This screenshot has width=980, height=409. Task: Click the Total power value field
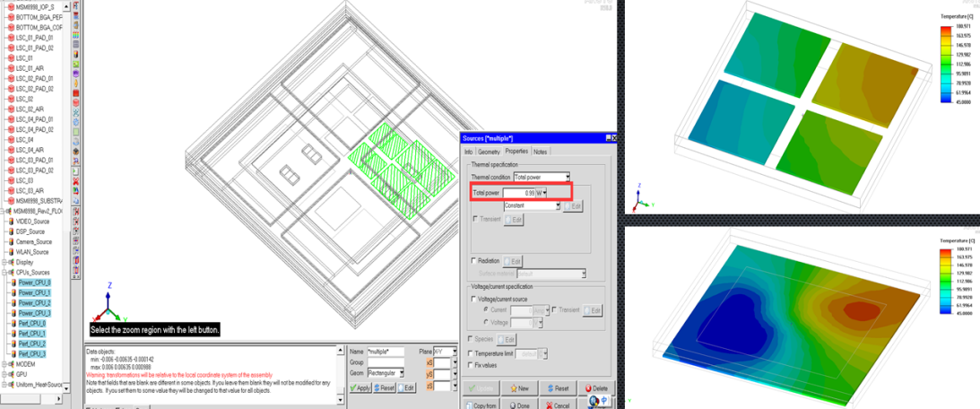point(518,193)
